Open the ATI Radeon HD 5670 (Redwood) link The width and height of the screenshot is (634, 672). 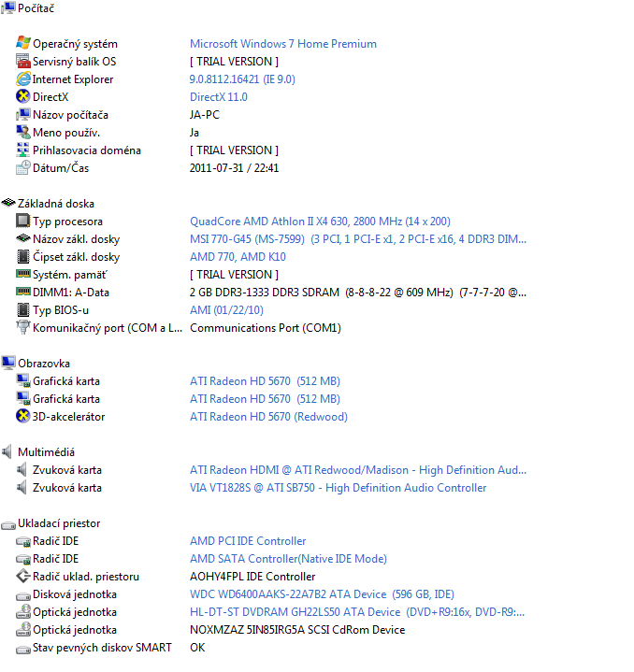(x=268, y=417)
